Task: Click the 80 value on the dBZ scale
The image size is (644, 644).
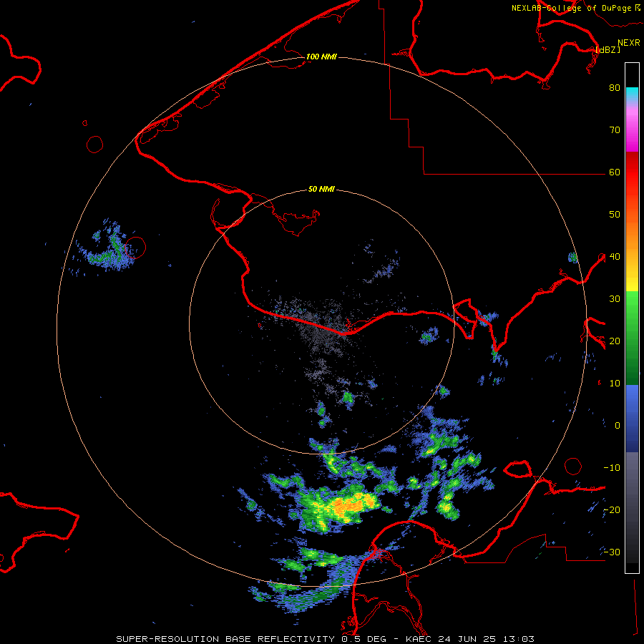Action: tap(615, 87)
